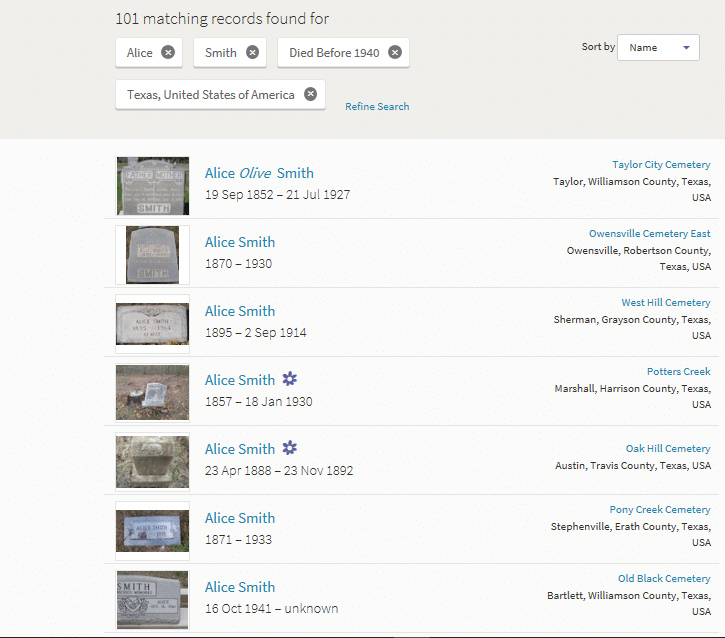View Alice Olive Smith gravestone thumbnail
725x638 pixels.
tap(152, 186)
